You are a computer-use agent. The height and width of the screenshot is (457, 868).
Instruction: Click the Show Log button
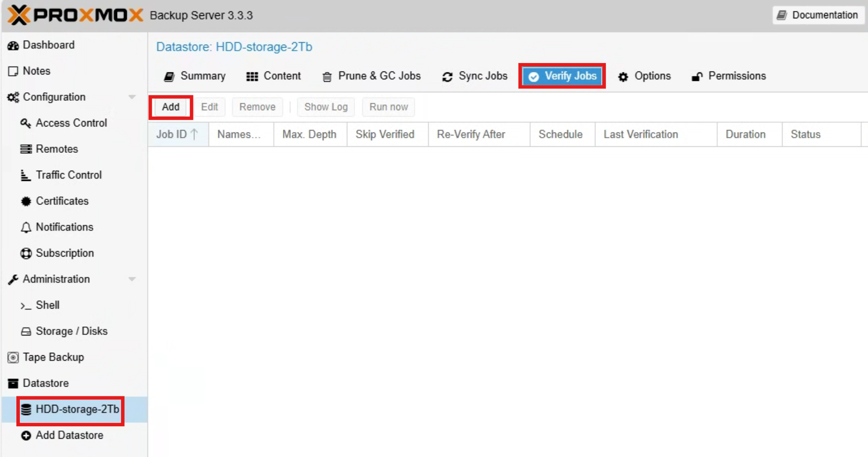point(326,107)
